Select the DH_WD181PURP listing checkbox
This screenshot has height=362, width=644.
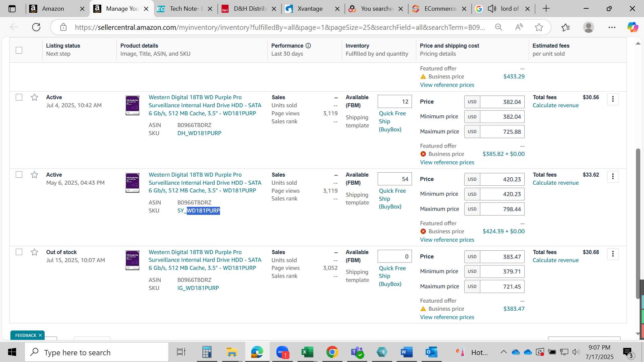point(19,97)
